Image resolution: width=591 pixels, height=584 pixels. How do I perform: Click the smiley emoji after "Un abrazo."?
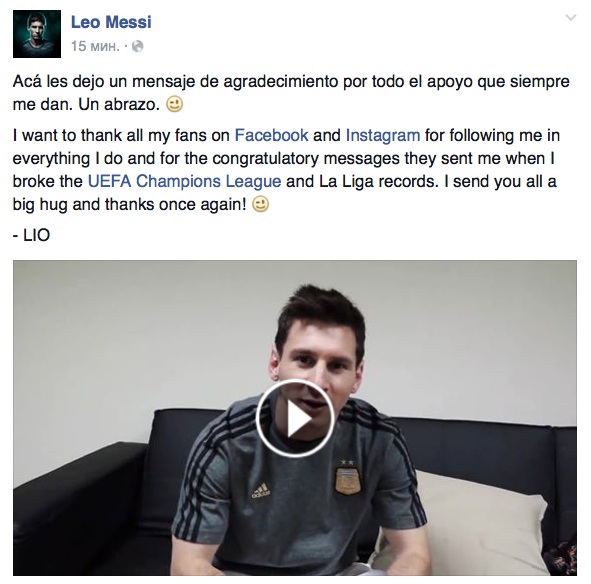[x=175, y=104]
